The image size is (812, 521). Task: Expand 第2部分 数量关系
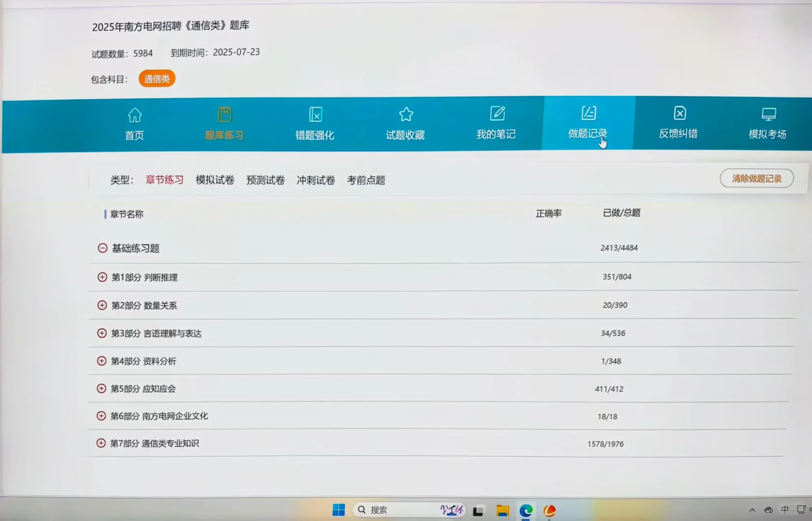(x=102, y=305)
